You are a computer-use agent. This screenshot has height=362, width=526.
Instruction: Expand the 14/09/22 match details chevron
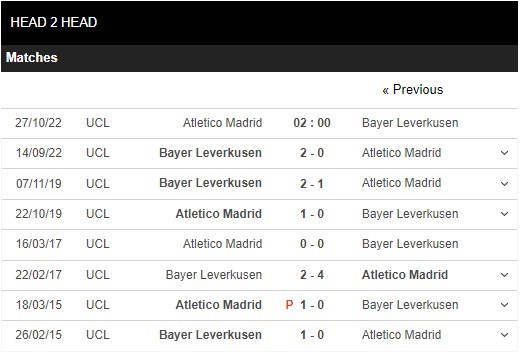click(504, 153)
